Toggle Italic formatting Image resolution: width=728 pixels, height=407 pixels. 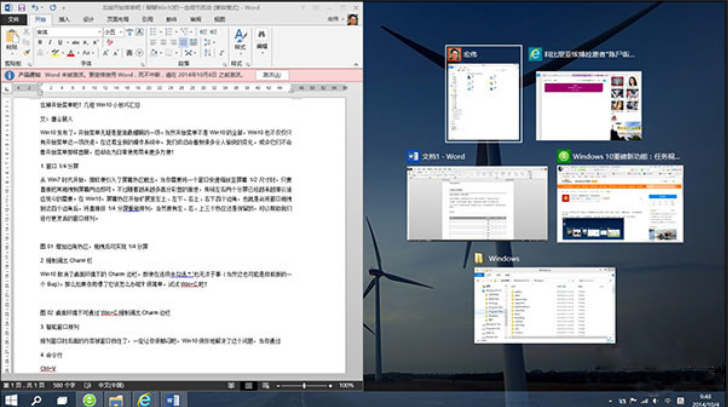[x=50, y=42]
